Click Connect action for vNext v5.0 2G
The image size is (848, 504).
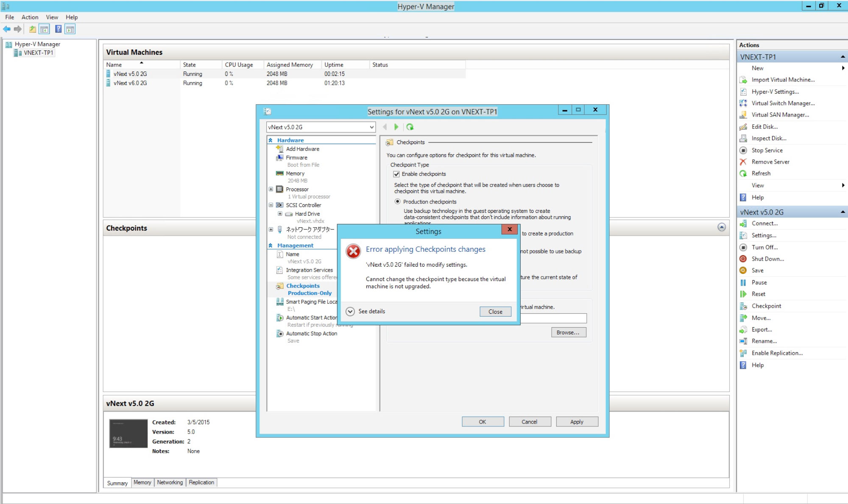click(x=764, y=223)
